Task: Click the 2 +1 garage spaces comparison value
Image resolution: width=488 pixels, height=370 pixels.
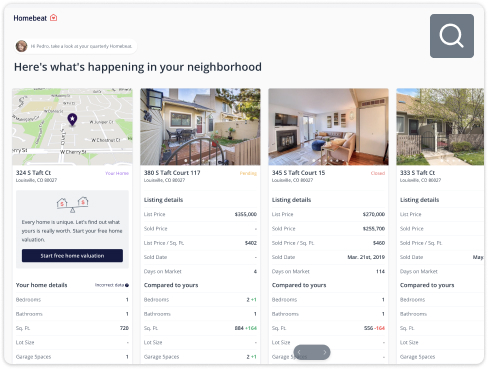Action: click(x=251, y=357)
